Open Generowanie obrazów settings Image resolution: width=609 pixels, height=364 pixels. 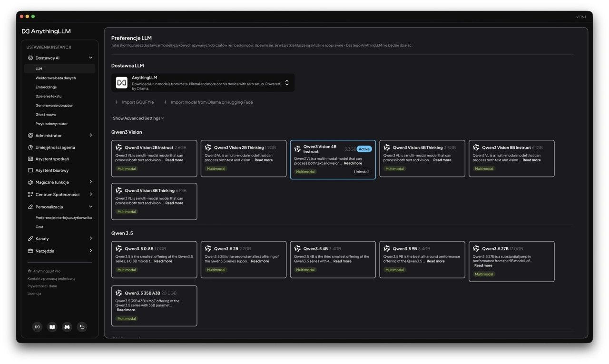[54, 106]
